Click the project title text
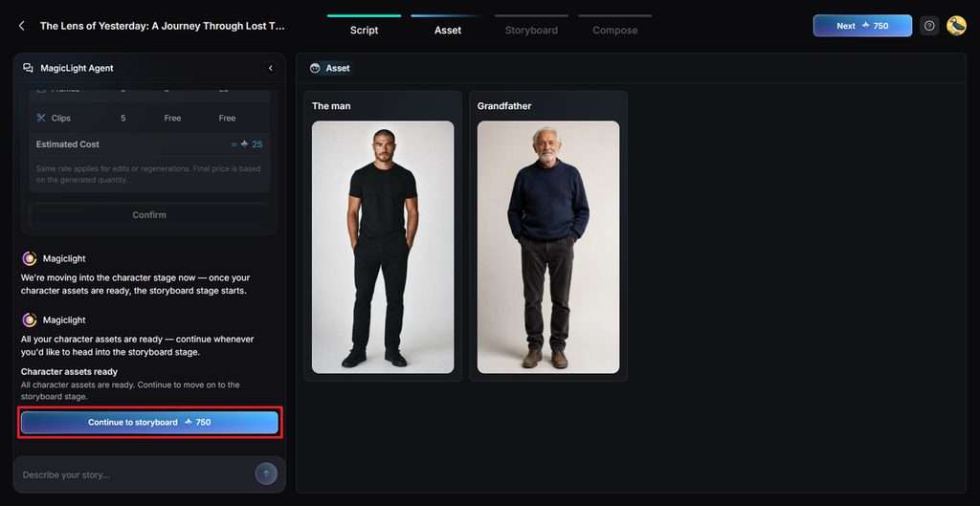The width and height of the screenshot is (980, 506). [x=163, y=26]
